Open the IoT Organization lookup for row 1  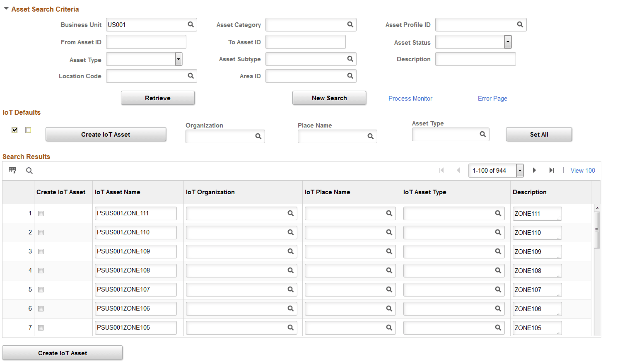(x=290, y=213)
